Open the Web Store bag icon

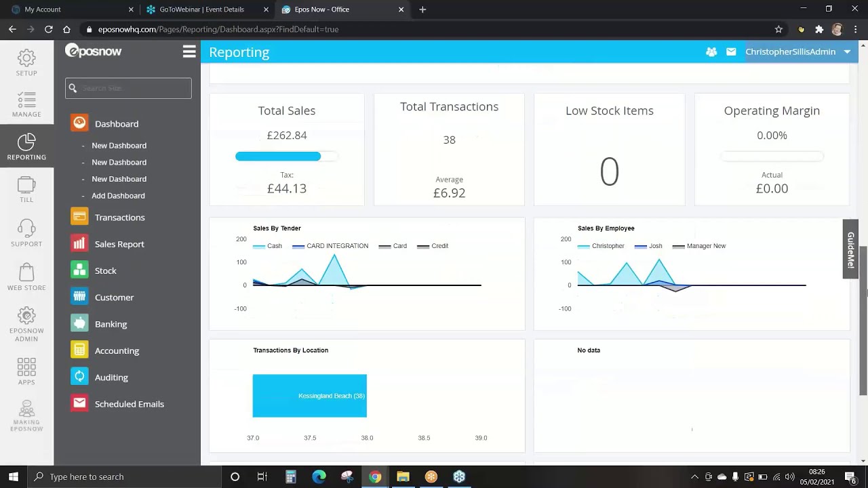(x=26, y=272)
